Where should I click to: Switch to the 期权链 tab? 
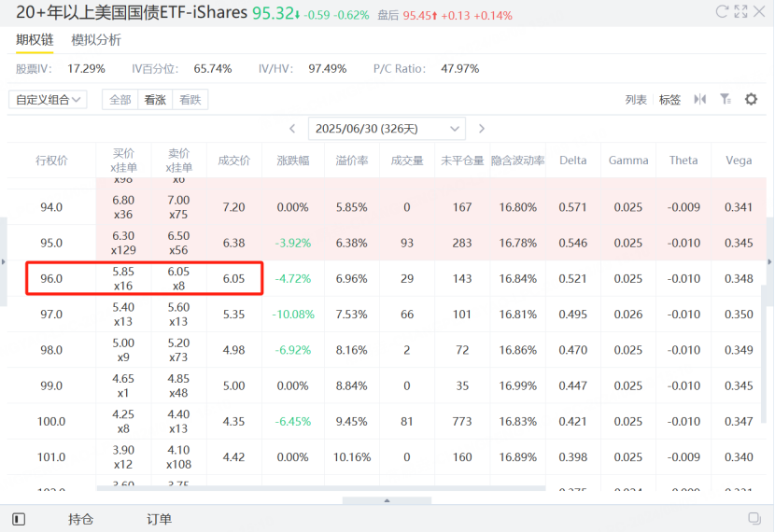(x=35, y=40)
